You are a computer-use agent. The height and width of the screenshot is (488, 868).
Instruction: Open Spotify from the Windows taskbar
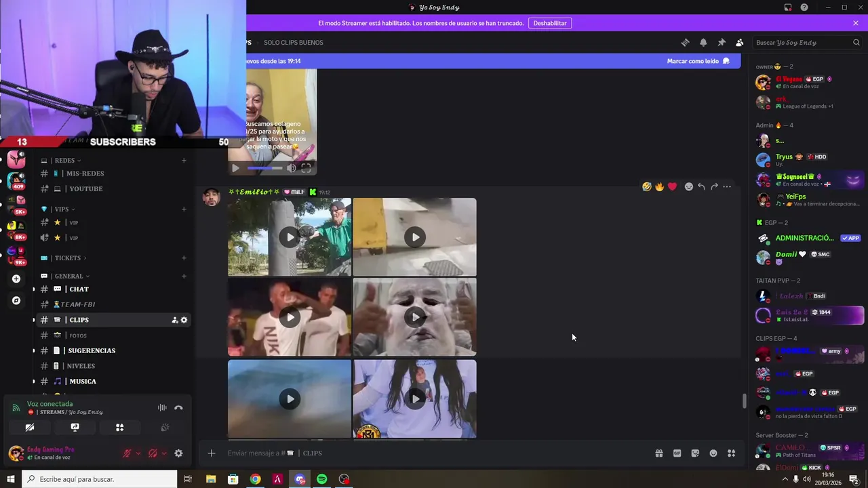point(322,479)
